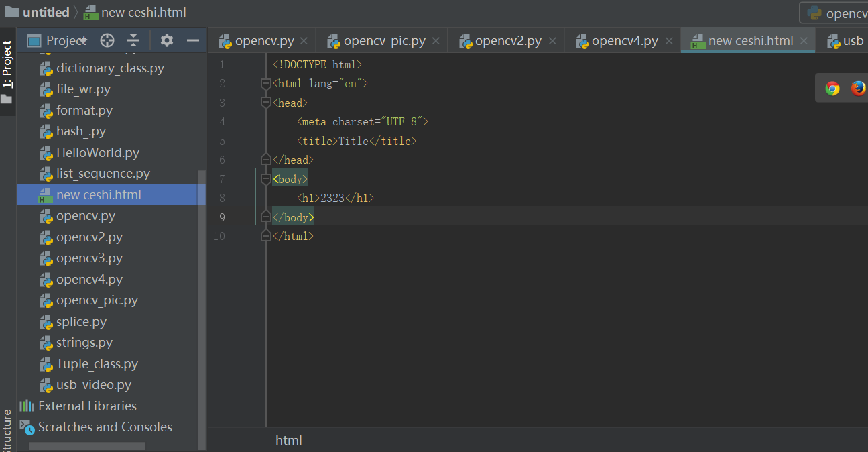Collapse the head tag fold marker on line 3
This screenshot has height=452, width=868.
[x=265, y=103]
